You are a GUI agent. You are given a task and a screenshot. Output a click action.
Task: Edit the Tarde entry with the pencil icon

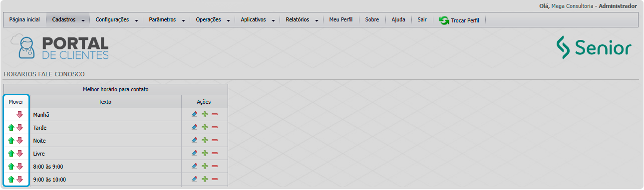coord(195,127)
